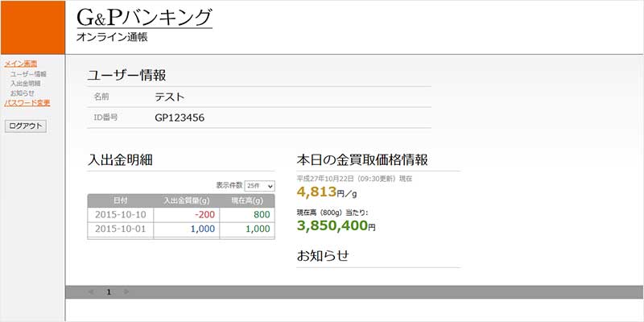The height and width of the screenshot is (322, 644).
Task: Open the メイン画面 sidebar link
Action: (21, 64)
